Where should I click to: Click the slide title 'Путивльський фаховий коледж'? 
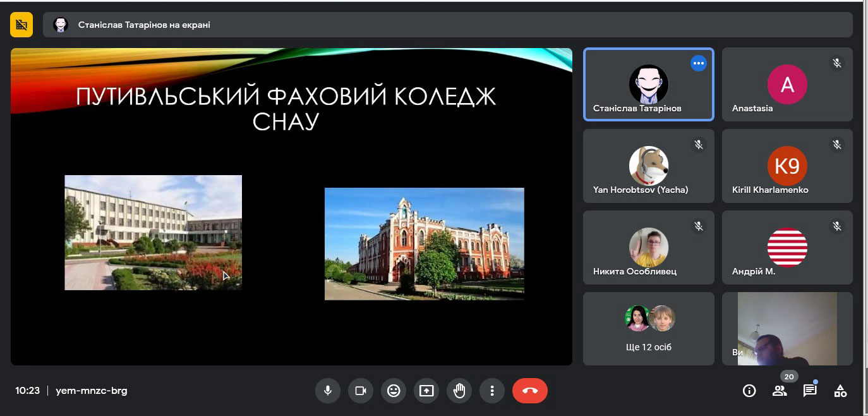point(286,97)
